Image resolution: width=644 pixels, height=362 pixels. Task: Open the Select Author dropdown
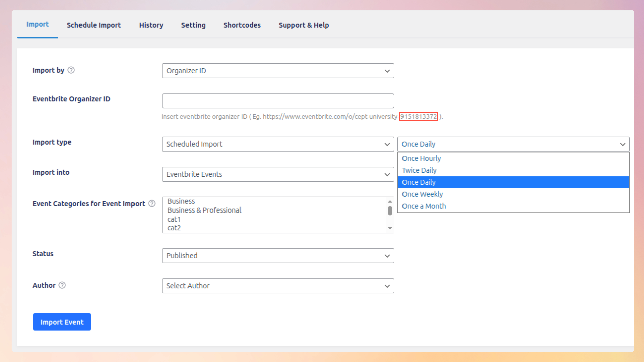pyautogui.click(x=278, y=286)
